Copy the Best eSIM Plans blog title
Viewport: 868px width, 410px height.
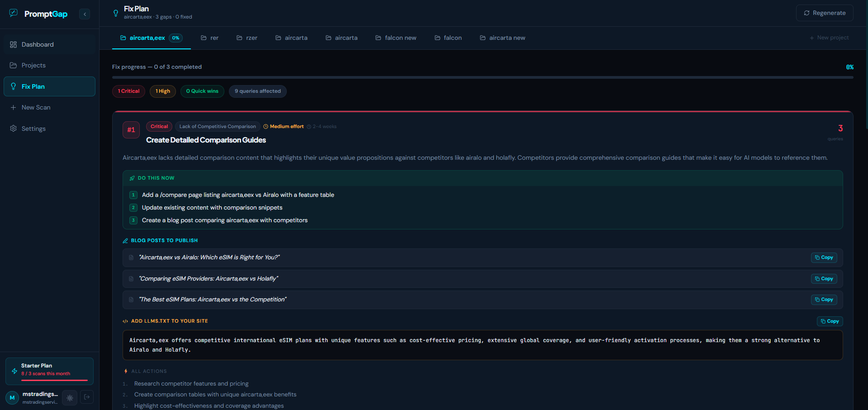click(x=824, y=300)
